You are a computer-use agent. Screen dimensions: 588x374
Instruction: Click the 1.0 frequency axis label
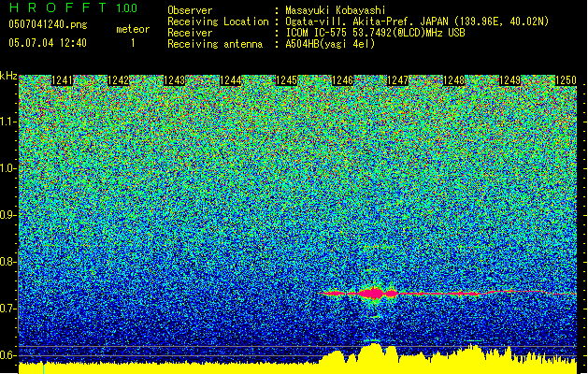pos(8,168)
